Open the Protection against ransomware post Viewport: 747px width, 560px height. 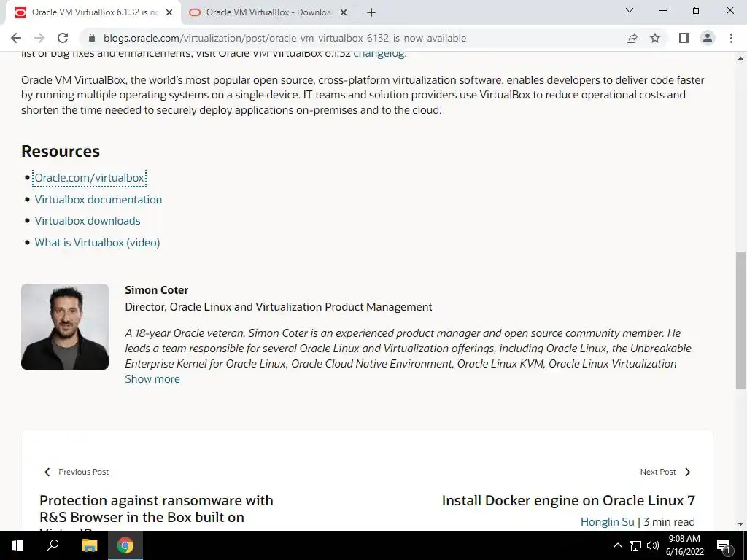tap(156, 511)
